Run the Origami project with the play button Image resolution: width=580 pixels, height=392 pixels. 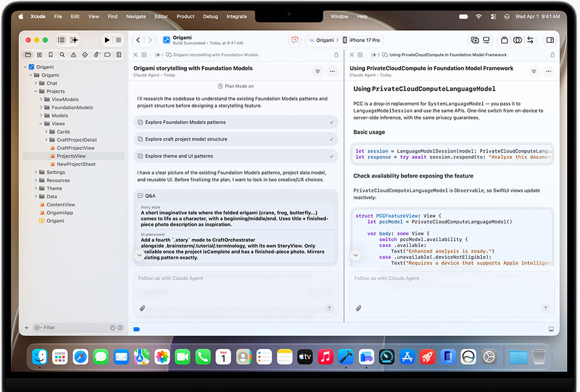107,40
